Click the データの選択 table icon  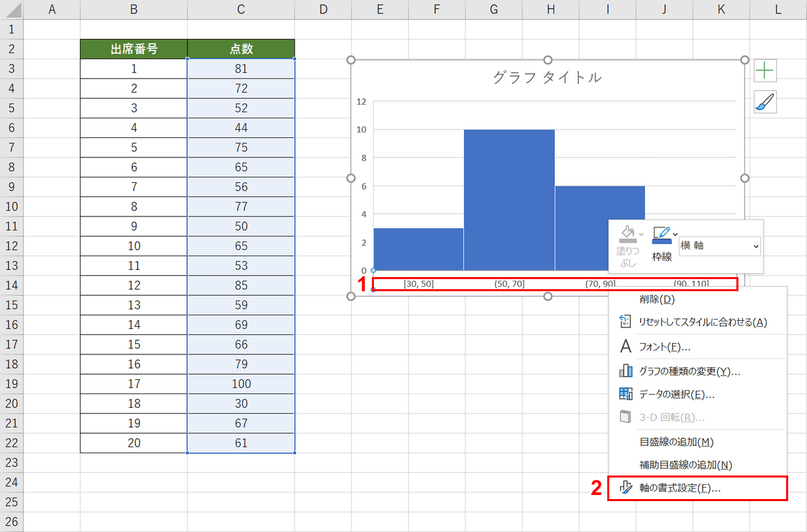(x=625, y=394)
